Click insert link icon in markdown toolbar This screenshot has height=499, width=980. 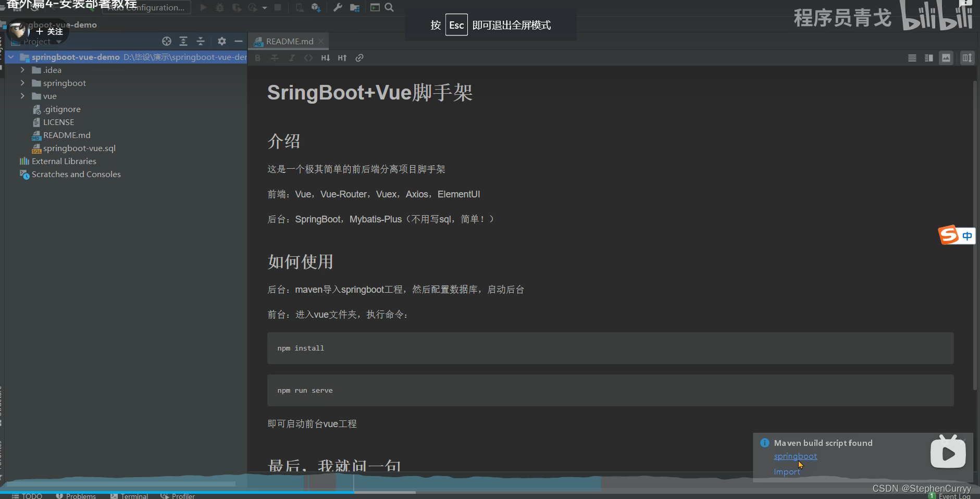pyautogui.click(x=359, y=58)
